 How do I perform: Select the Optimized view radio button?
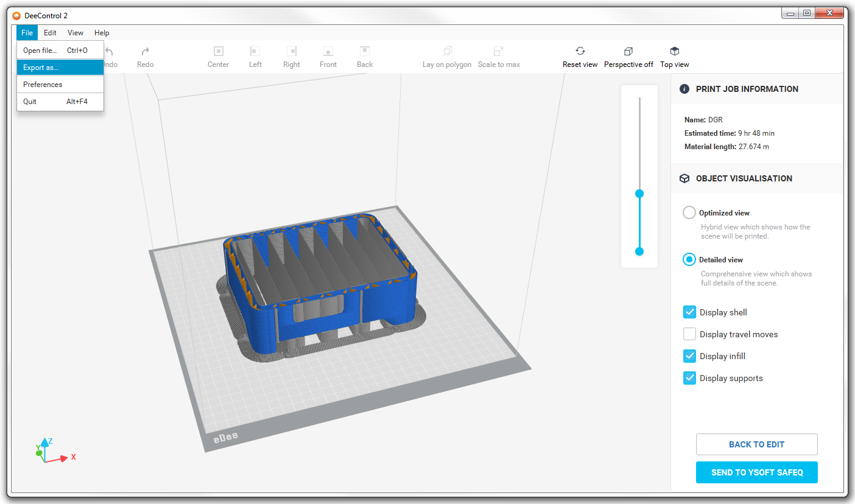pyautogui.click(x=689, y=212)
